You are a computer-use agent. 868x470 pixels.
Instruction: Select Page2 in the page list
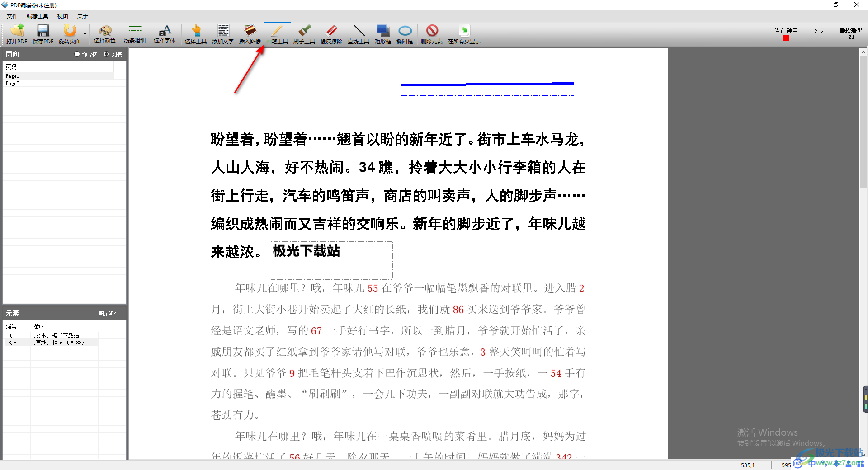13,84
